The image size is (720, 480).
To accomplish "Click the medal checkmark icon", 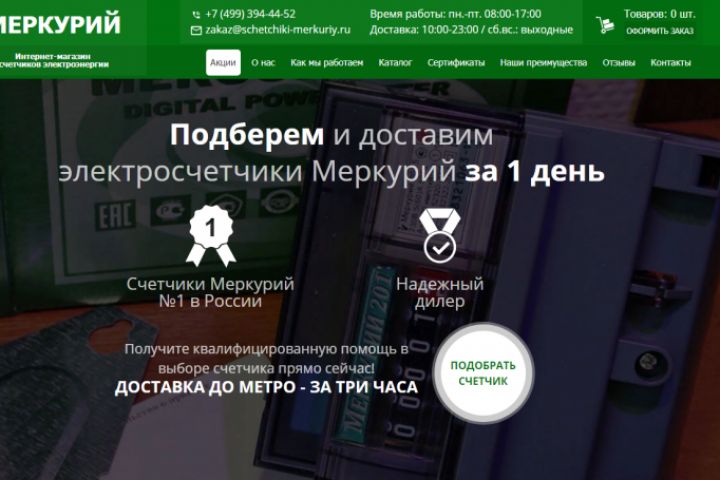I will point(439,236).
